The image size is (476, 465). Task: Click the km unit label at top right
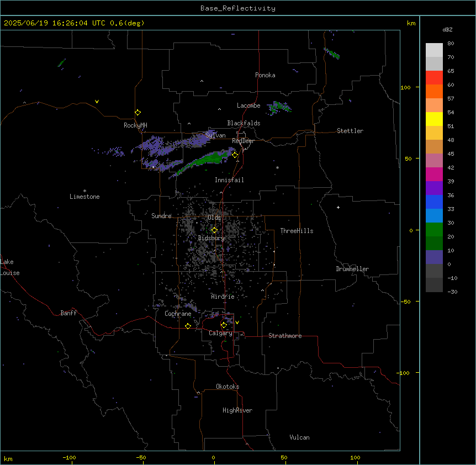click(411, 23)
